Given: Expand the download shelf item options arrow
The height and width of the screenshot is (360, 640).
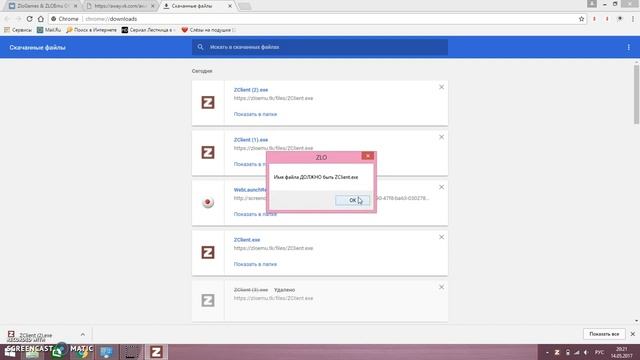Looking at the screenshot, I should [x=83, y=334].
